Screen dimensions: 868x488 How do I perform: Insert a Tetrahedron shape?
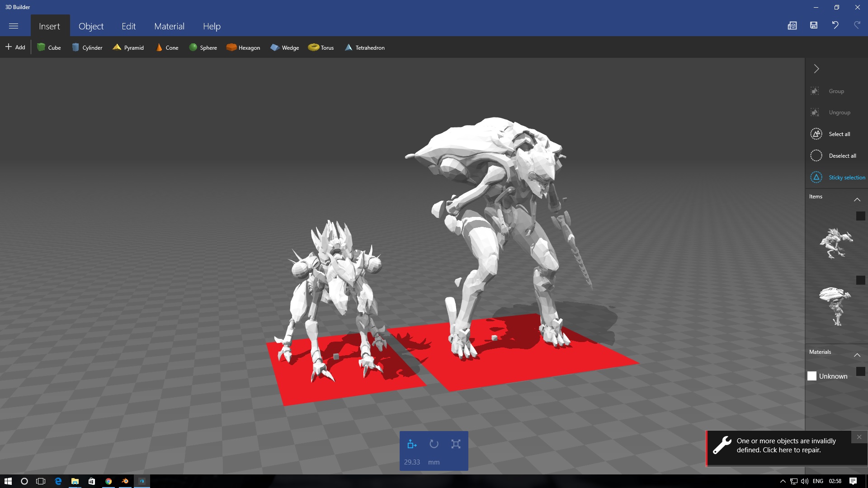364,47
